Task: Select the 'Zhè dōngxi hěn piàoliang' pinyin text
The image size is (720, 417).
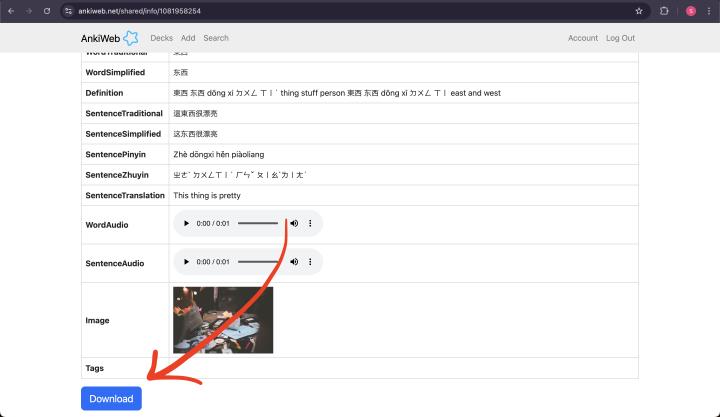Action: point(219,155)
